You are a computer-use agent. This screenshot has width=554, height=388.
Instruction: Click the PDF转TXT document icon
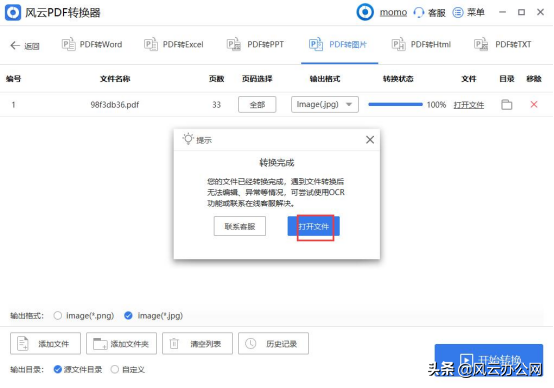click(481, 45)
